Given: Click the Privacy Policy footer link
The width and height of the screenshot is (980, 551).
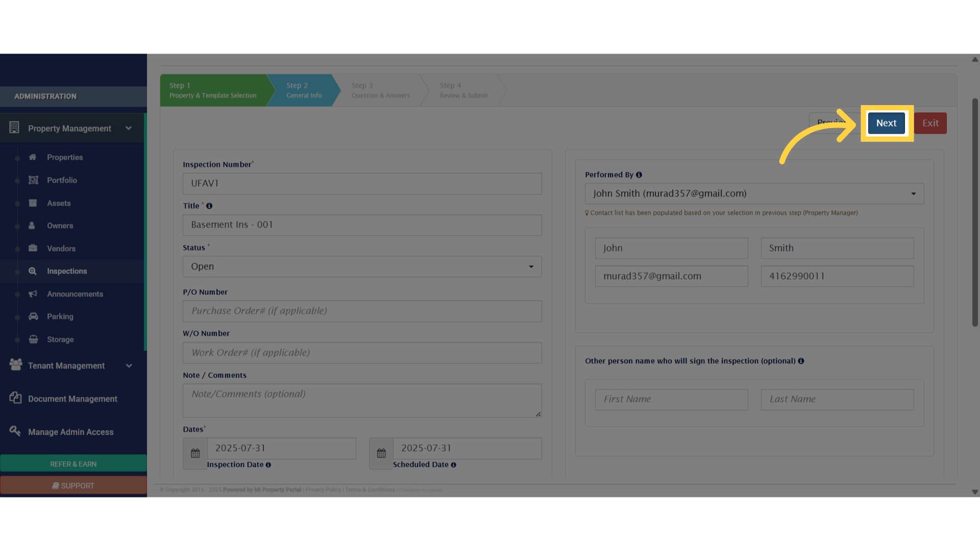Looking at the screenshot, I should pos(323,490).
